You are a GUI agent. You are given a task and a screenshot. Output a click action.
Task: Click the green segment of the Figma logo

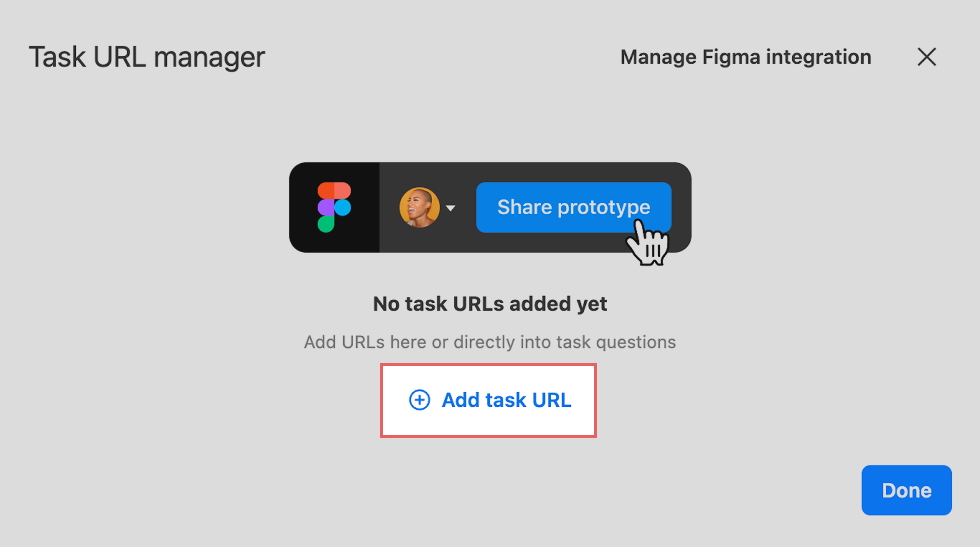coord(326,224)
